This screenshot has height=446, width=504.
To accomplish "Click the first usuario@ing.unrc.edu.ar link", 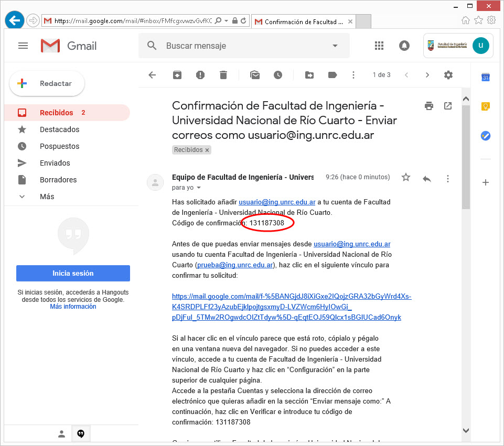I will (x=277, y=202).
